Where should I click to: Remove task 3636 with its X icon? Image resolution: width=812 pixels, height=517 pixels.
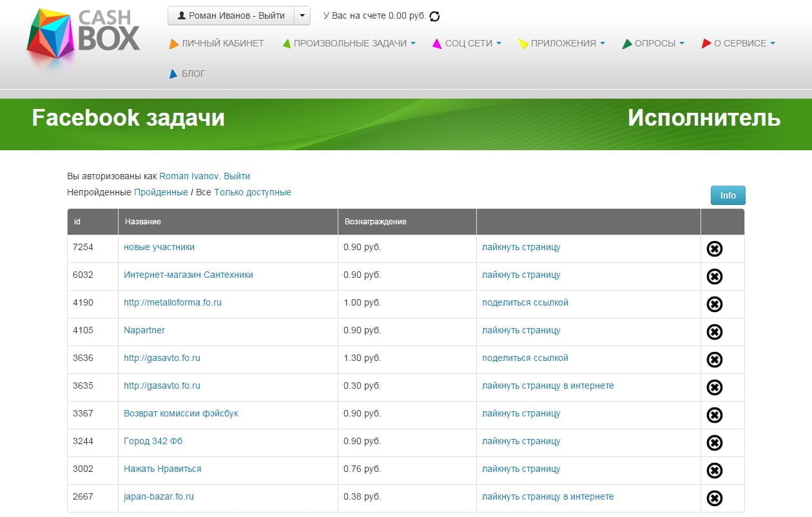[715, 360]
